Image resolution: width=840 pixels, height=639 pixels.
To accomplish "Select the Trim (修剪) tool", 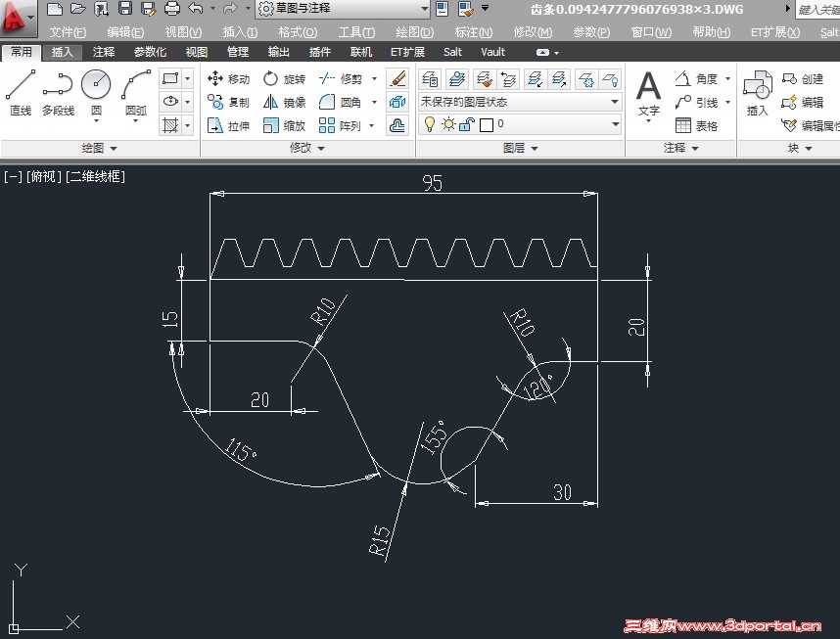I will click(341, 78).
